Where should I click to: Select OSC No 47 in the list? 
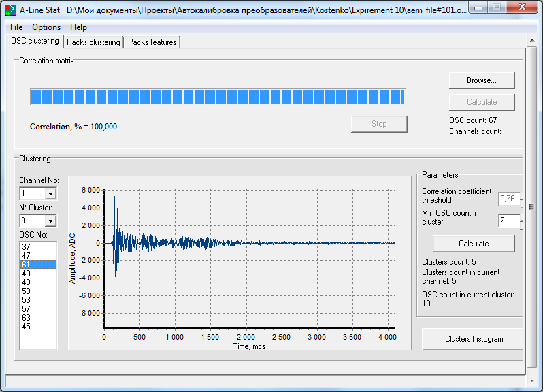click(38, 256)
